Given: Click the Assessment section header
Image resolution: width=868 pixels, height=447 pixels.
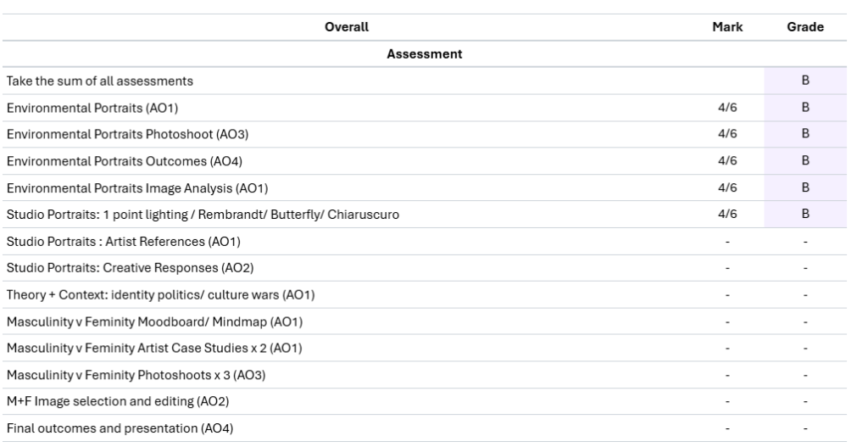Looking at the screenshot, I should pos(425,54).
